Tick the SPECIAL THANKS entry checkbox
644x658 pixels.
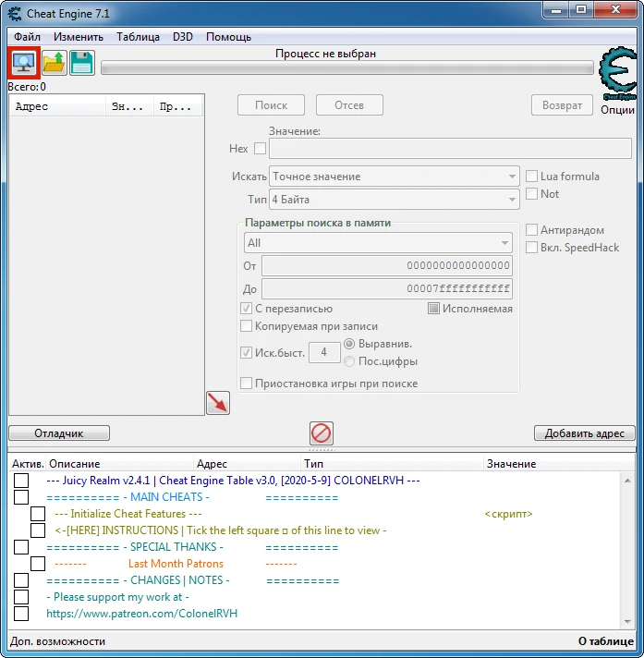tap(21, 547)
